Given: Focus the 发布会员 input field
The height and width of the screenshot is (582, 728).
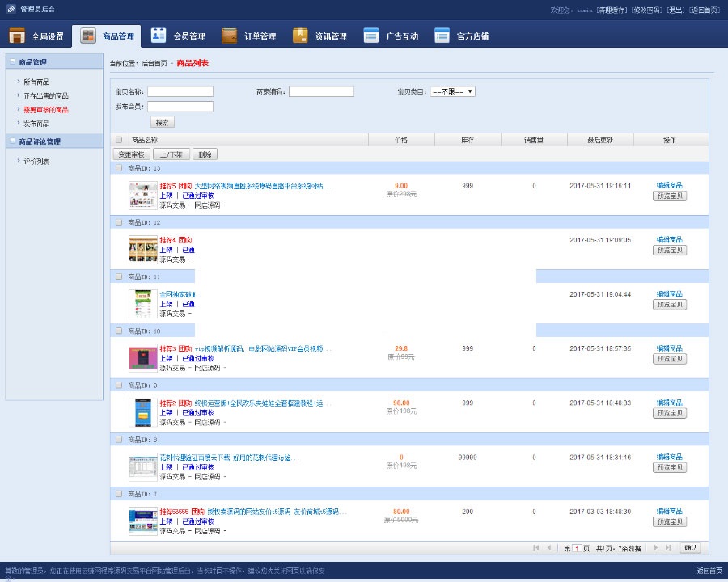Looking at the screenshot, I should [x=180, y=106].
